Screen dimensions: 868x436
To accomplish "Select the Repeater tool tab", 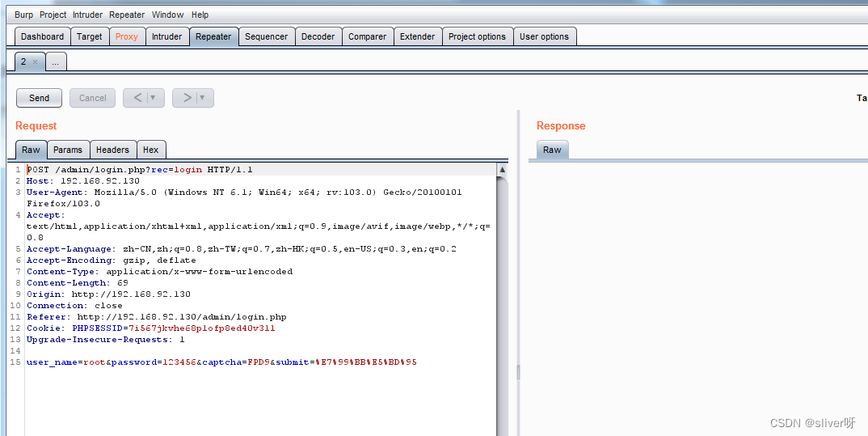I will [x=213, y=36].
